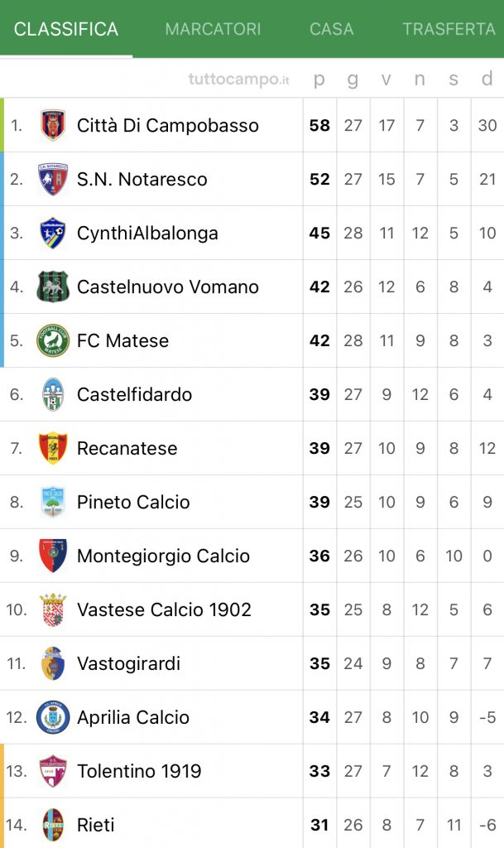Tap the Aprilia Calcio round blue logo
The height and width of the screenshot is (848, 504).
(x=53, y=717)
